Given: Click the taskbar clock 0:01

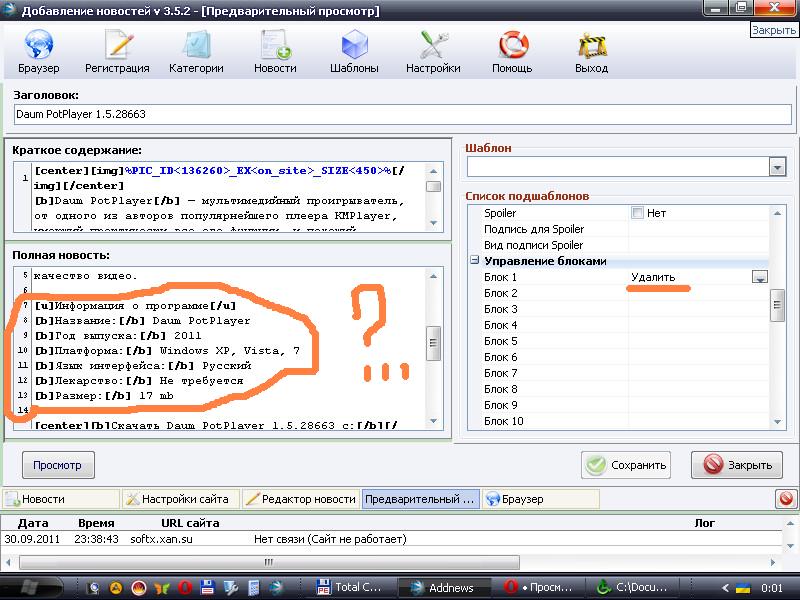Looking at the screenshot, I should [771, 588].
